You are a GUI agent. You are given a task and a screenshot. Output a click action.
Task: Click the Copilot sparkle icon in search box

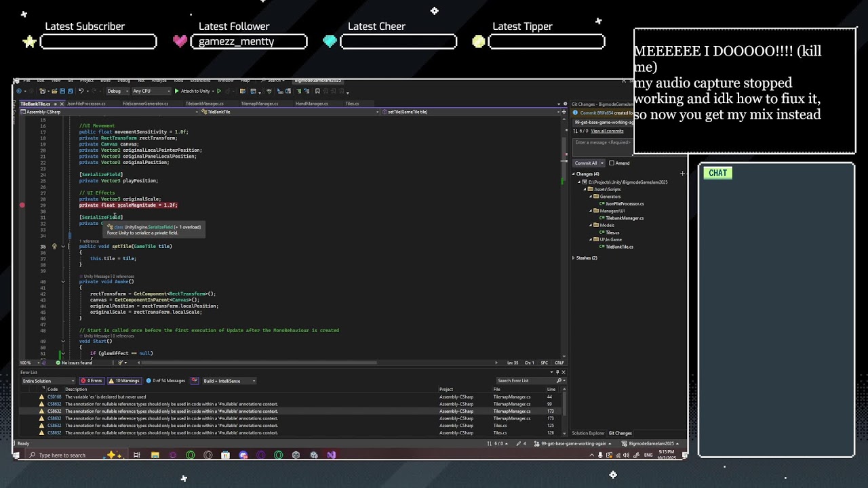[x=113, y=455]
